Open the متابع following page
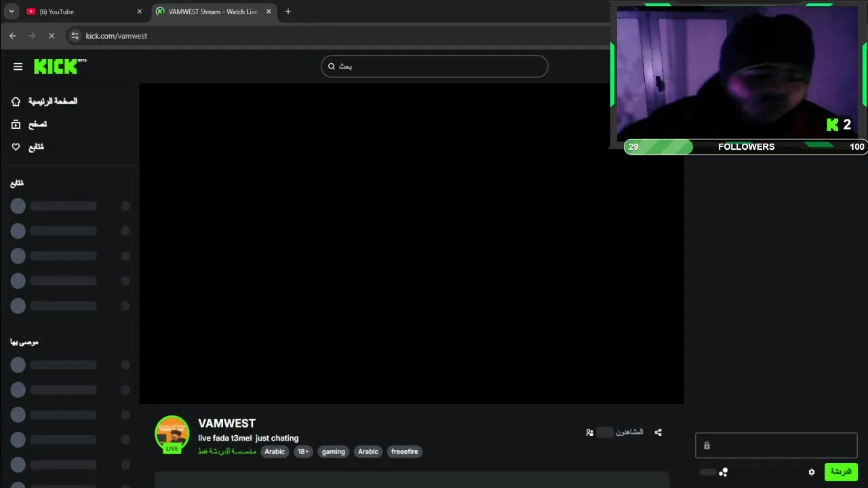 36,147
